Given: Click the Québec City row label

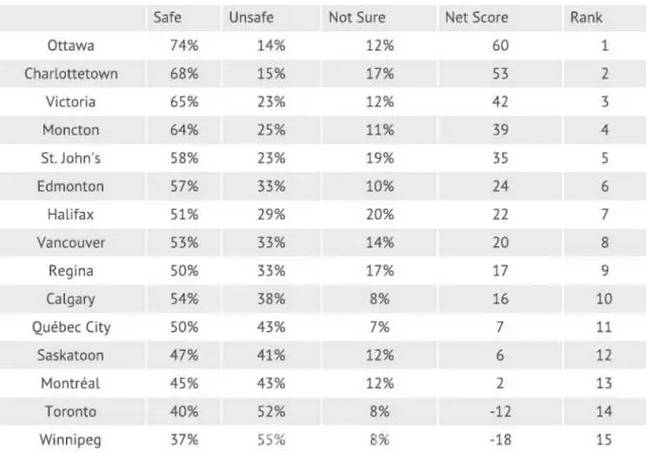Looking at the screenshot, I should (x=71, y=327).
